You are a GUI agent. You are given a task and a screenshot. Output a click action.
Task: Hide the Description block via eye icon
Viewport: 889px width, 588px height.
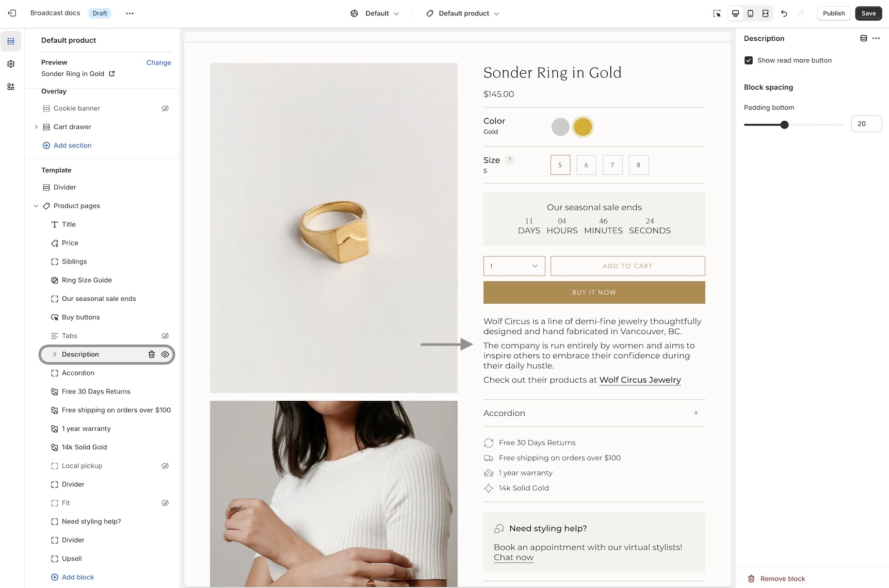165,354
